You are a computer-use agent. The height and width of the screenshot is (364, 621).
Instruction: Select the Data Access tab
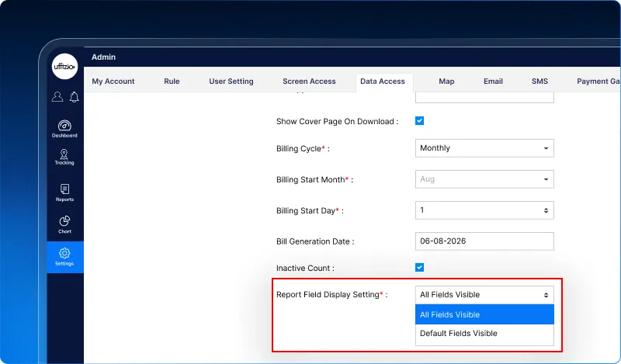383,81
